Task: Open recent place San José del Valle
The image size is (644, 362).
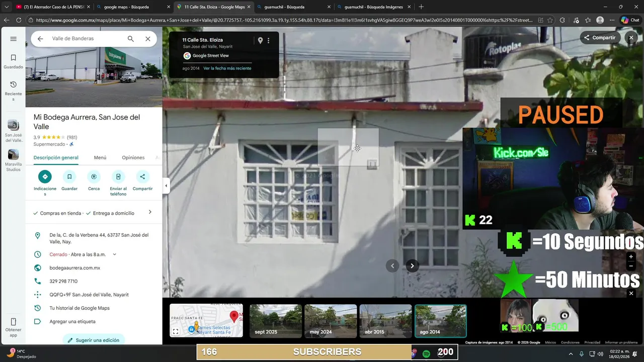Action: (x=14, y=131)
